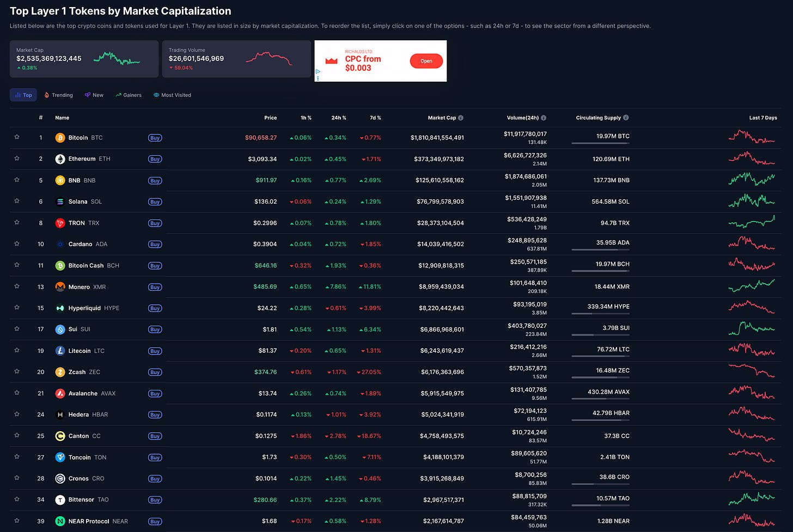Screen dimensions: 793x532
Task: Open the Gainers tab
Action: coord(129,95)
